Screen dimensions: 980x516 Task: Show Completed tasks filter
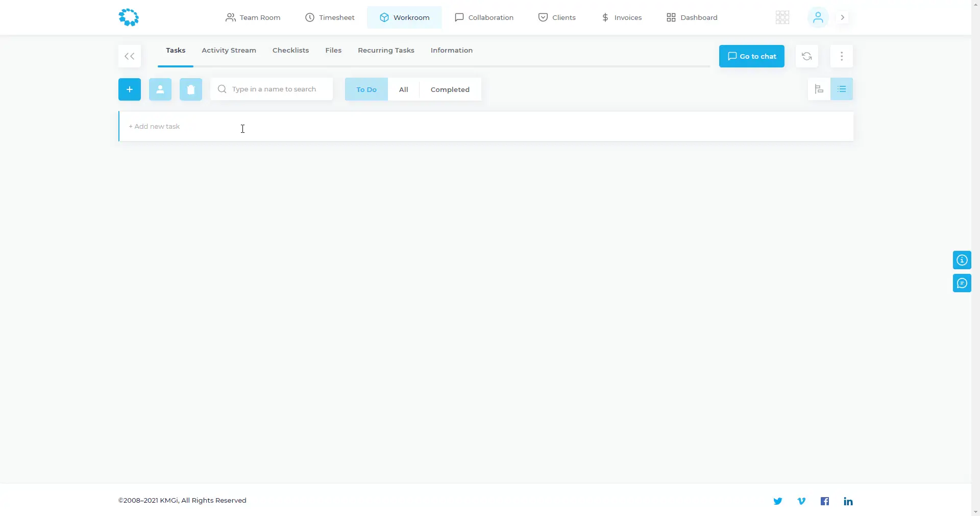coord(450,89)
